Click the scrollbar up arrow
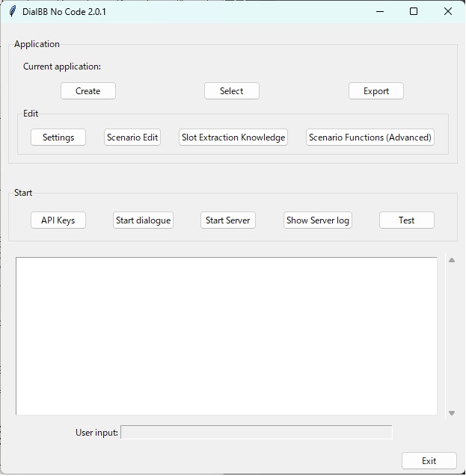466x476 pixels. (452, 260)
